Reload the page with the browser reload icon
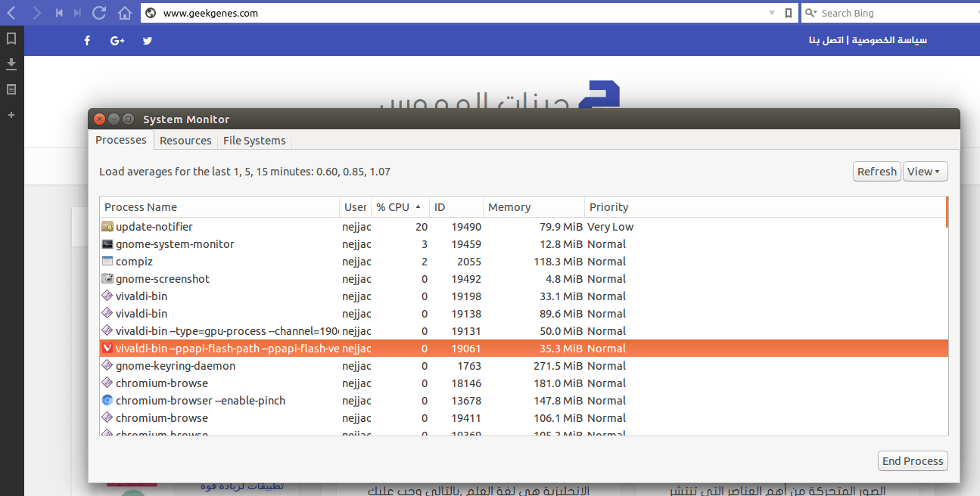The image size is (980, 496). point(99,13)
